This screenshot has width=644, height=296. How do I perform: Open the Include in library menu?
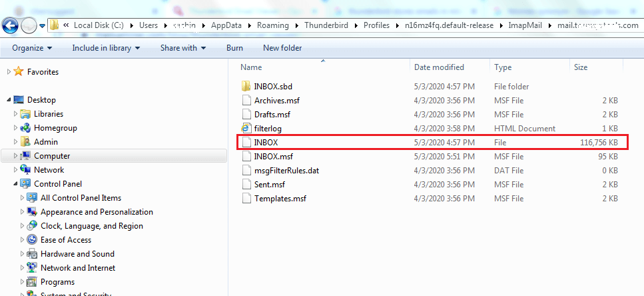coord(106,48)
